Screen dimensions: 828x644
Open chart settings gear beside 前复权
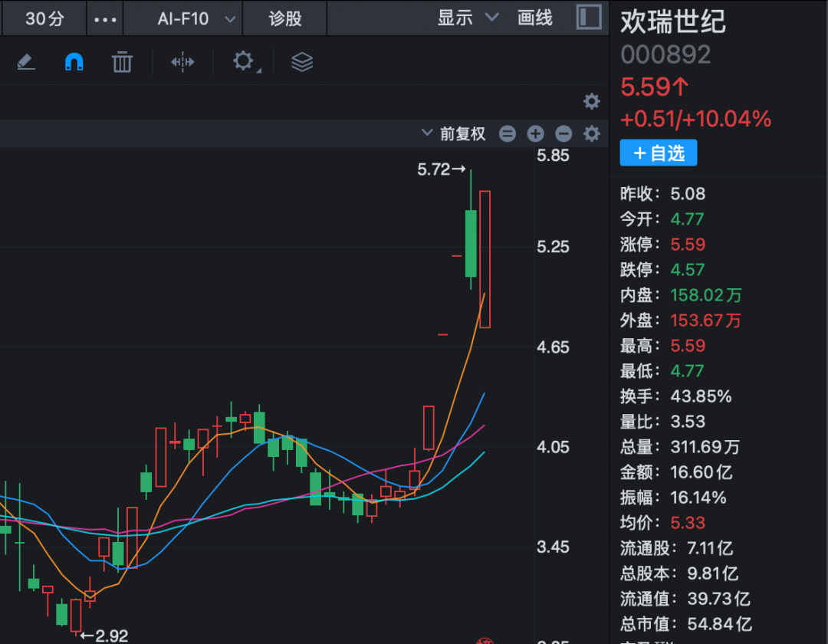tap(591, 133)
